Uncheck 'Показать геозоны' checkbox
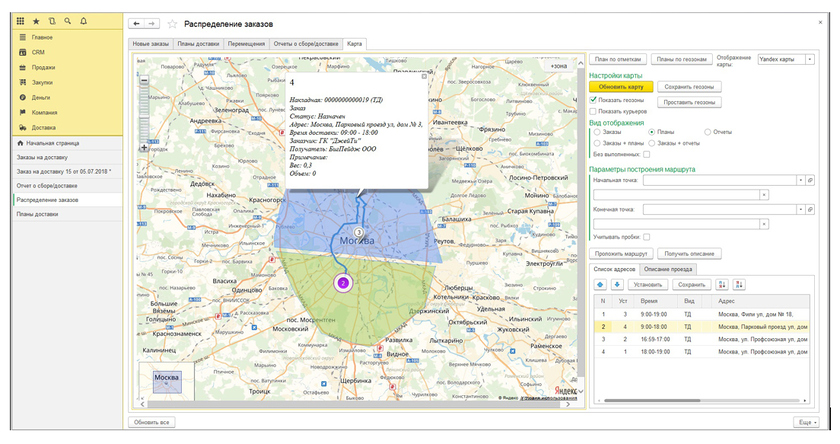 point(593,100)
